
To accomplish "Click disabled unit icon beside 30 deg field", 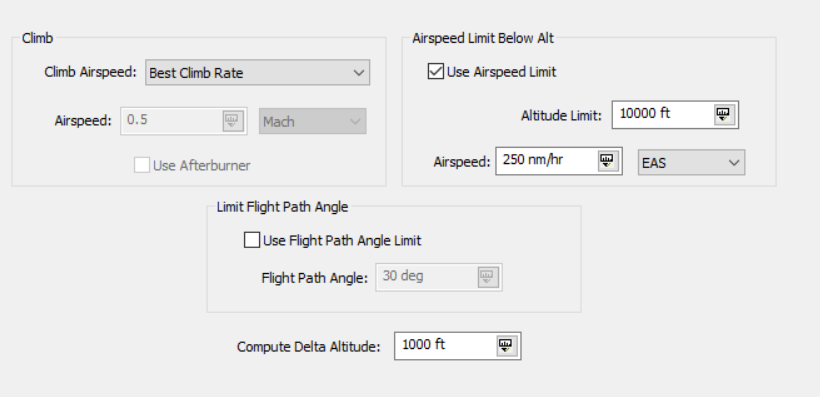I will point(487,277).
